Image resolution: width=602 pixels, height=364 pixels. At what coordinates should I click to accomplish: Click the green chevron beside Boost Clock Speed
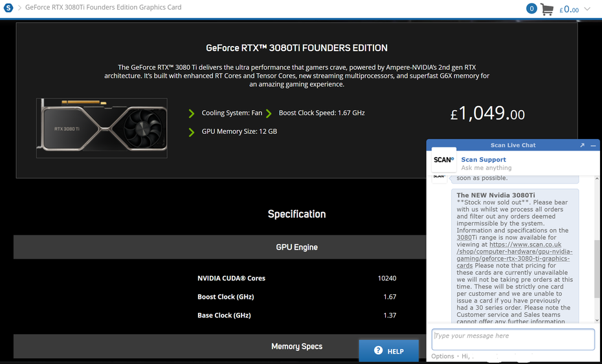269,114
